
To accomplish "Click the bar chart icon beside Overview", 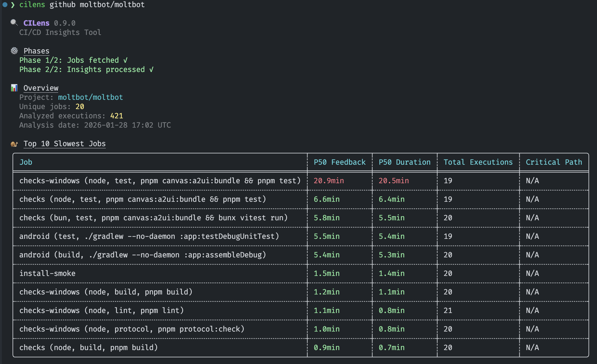I will click(14, 88).
